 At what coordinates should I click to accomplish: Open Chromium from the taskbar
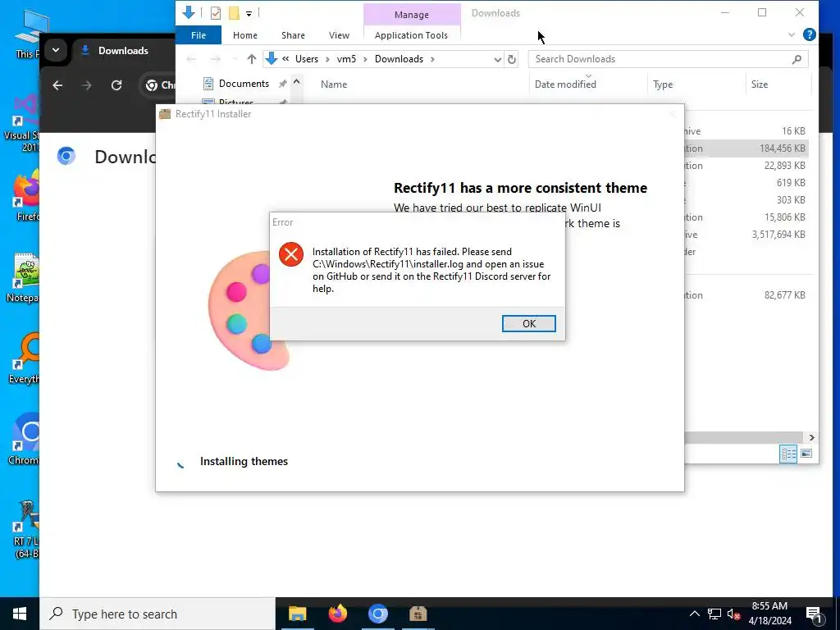tap(377, 614)
